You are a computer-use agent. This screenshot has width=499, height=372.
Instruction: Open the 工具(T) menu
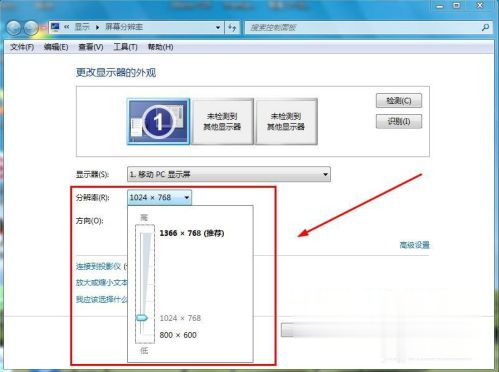click(x=125, y=47)
